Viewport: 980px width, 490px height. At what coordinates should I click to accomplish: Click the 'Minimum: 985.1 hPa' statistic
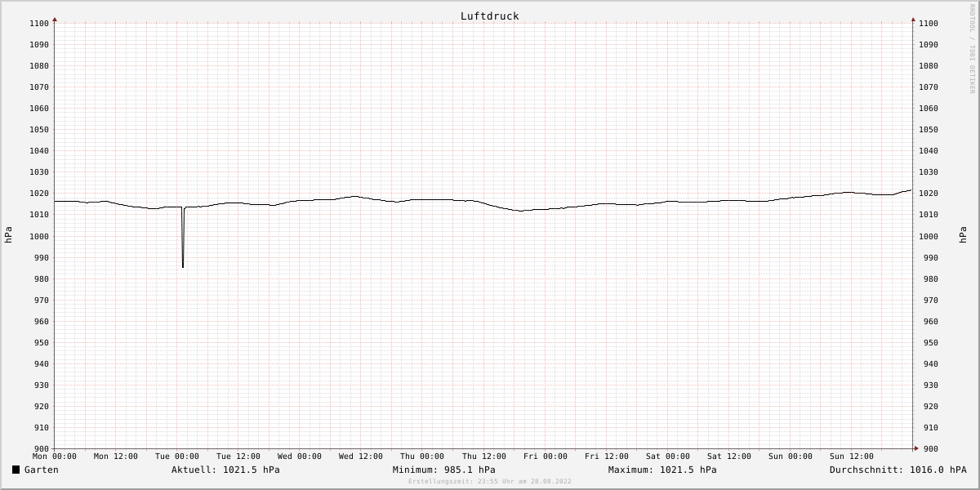[x=443, y=470]
